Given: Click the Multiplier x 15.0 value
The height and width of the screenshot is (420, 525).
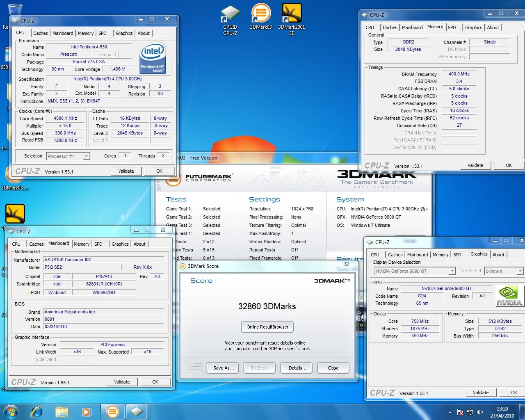Looking at the screenshot, I should [66, 126].
